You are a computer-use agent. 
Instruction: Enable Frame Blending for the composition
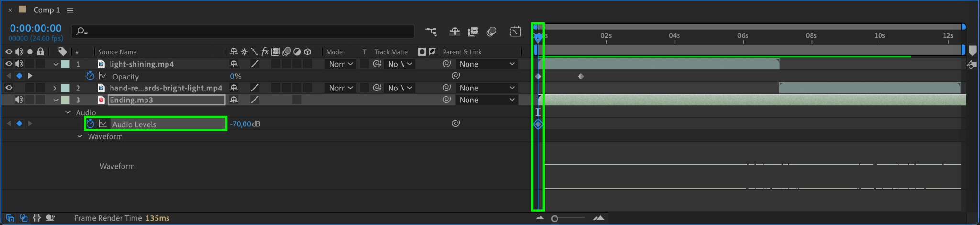pos(473,32)
